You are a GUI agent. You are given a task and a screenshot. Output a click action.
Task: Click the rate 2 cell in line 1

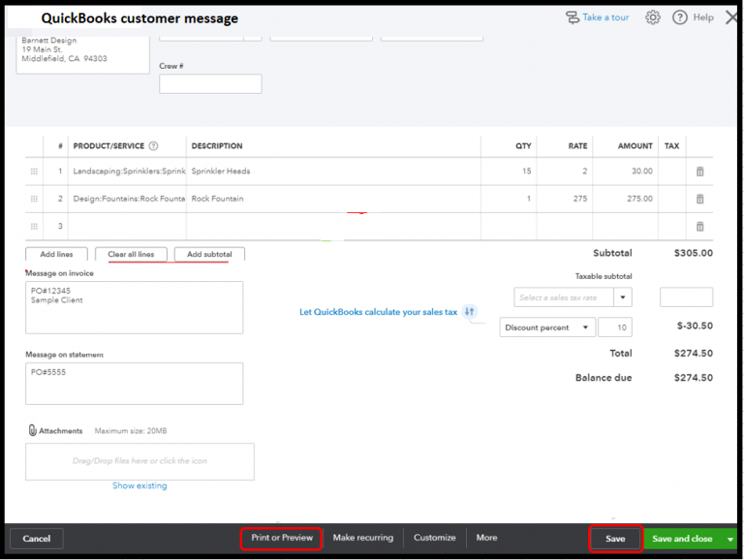click(565, 171)
